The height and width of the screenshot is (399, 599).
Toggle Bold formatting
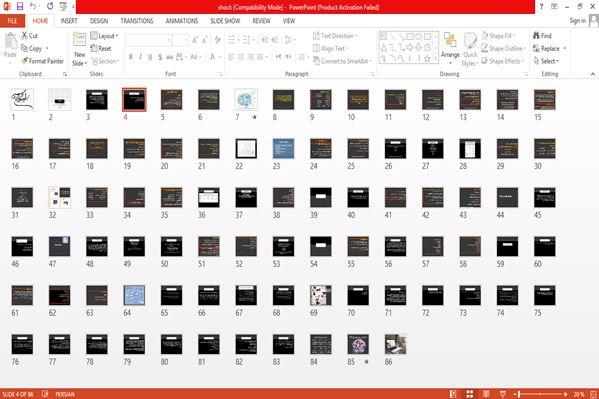pos(131,57)
